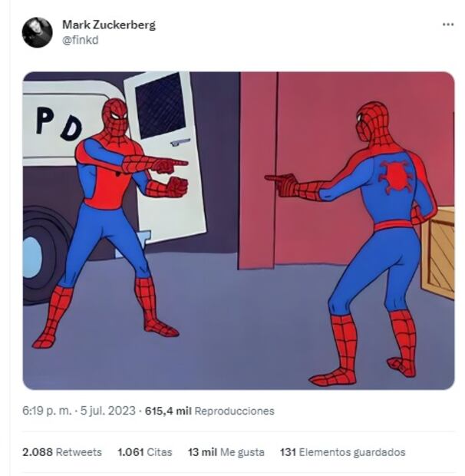465x476 pixels.
Task: Click the round profile avatar picture
Action: [x=38, y=32]
